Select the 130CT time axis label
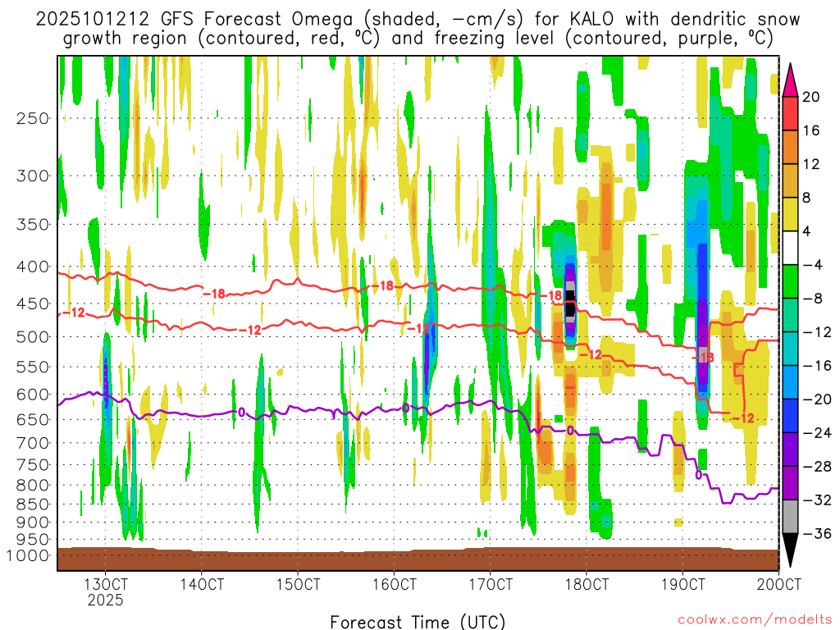 click(106, 583)
